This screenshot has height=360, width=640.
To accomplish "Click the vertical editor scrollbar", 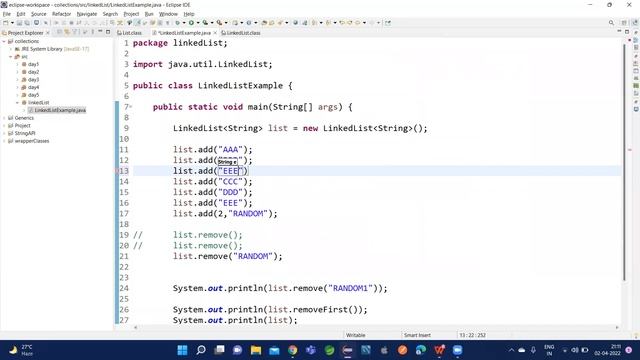I will click(624, 162).
